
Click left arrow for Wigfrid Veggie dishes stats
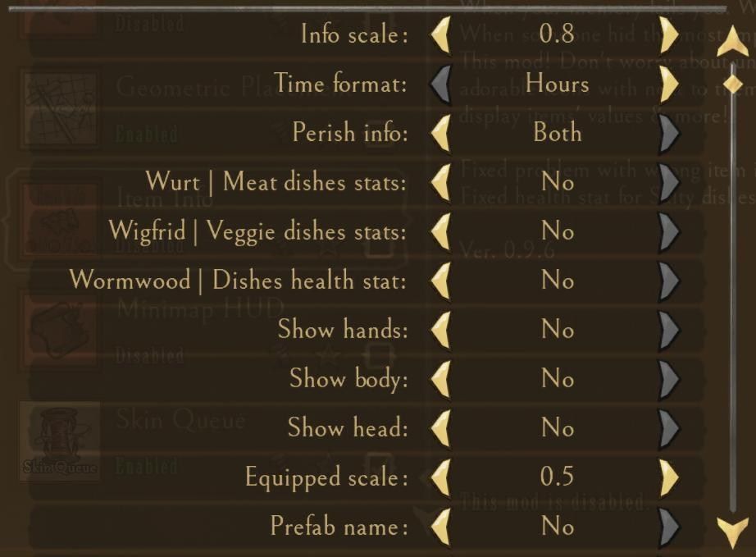point(441,231)
